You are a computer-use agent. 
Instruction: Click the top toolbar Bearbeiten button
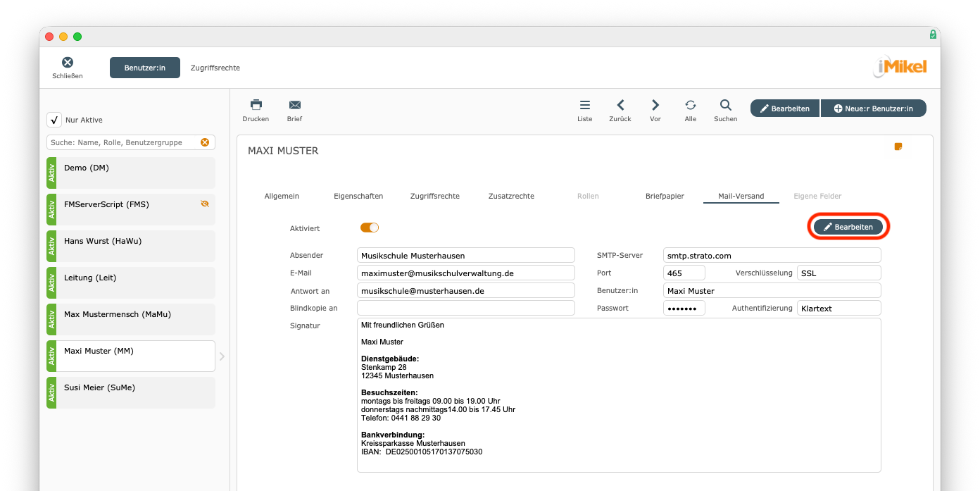(x=785, y=108)
